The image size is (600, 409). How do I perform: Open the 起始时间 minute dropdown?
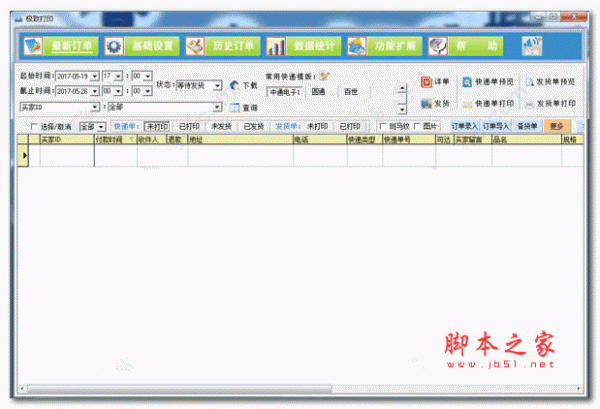pyautogui.click(x=148, y=77)
